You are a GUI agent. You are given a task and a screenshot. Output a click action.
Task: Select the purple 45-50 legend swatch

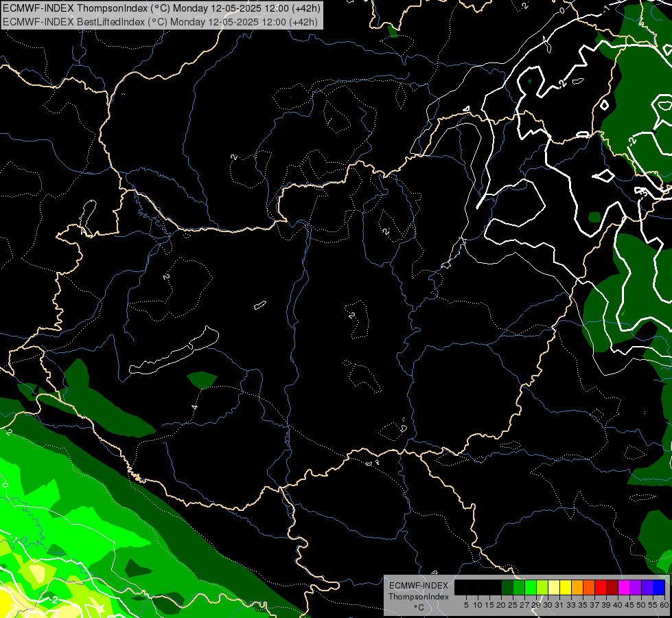[x=636, y=587]
